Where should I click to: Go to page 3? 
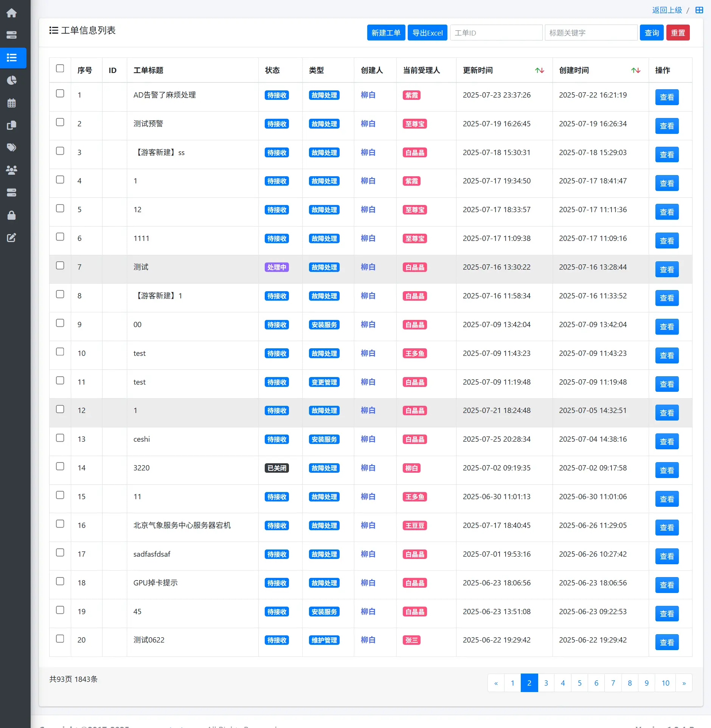coord(546,683)
